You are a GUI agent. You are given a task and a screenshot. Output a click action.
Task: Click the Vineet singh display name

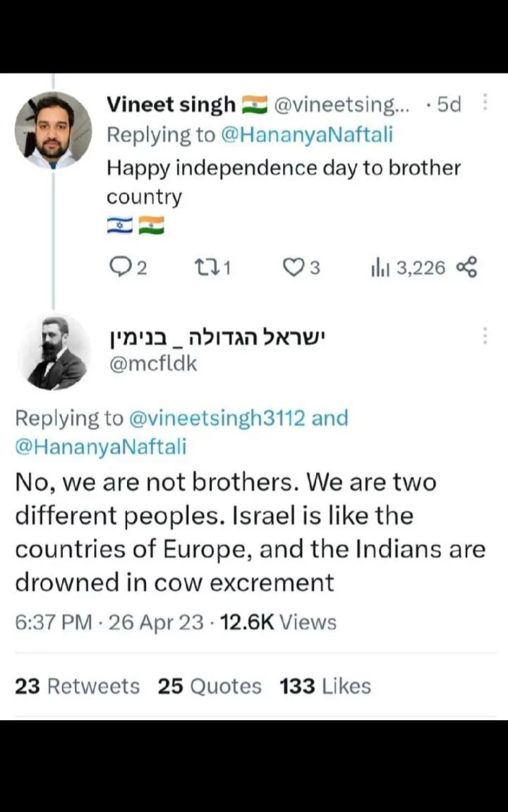(171, 105)
